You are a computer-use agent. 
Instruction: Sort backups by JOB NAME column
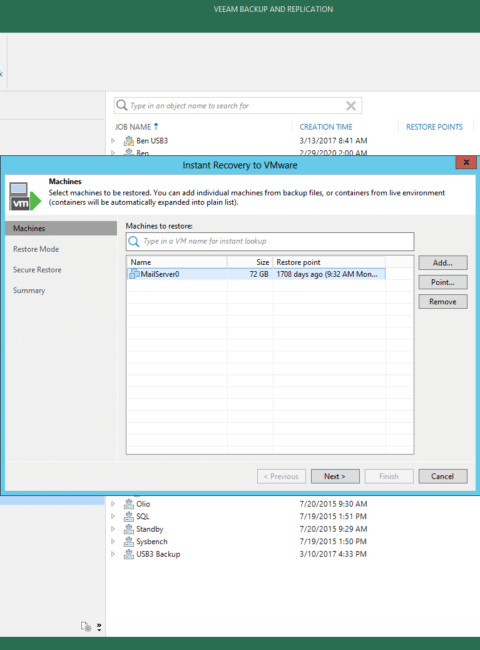pyautogui.click(x=133, y=127)
